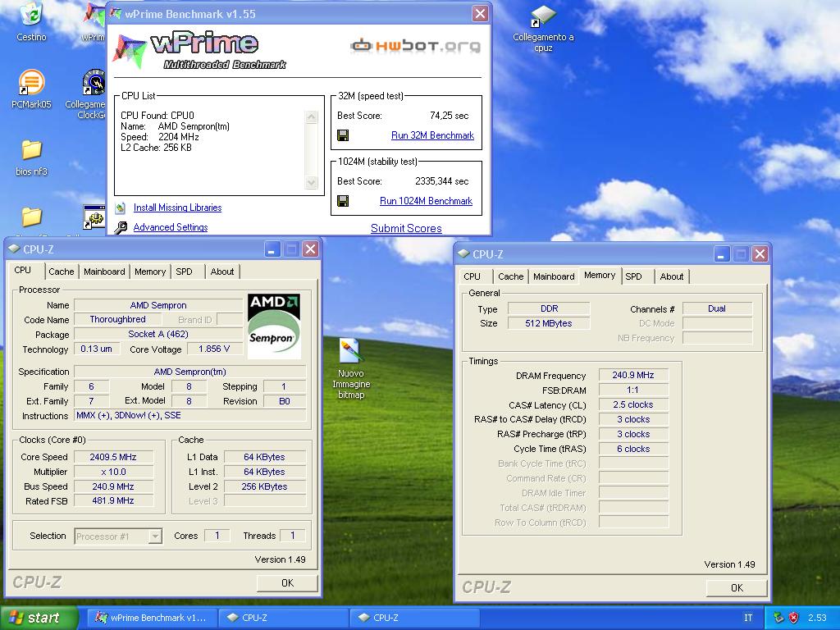The image size is (840, 630).
Task: Open About tab in right CPU-Z
Action: click(671, 276)
